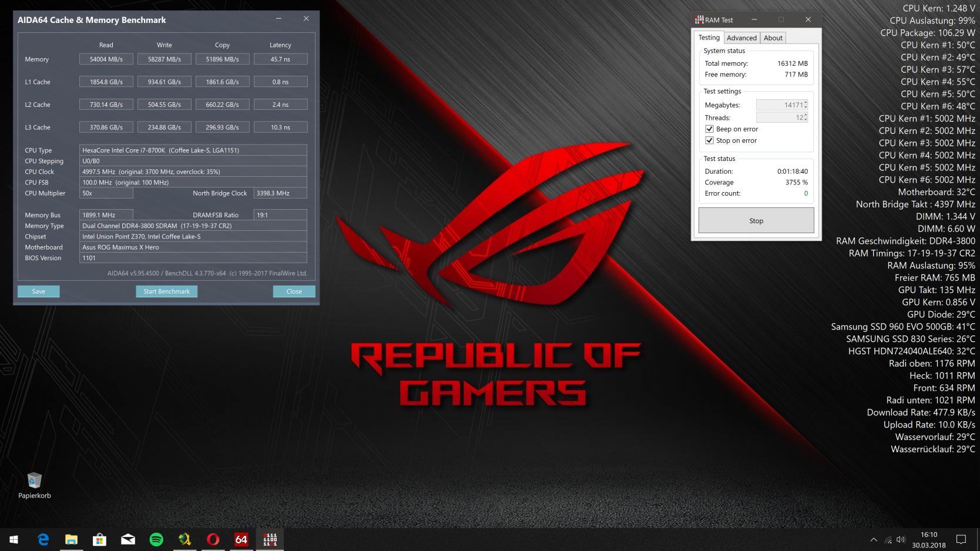The width and height of the screenshot is (980, 551).
Task: Click the Stop button in RAM Test
Action: click(756, 220)
